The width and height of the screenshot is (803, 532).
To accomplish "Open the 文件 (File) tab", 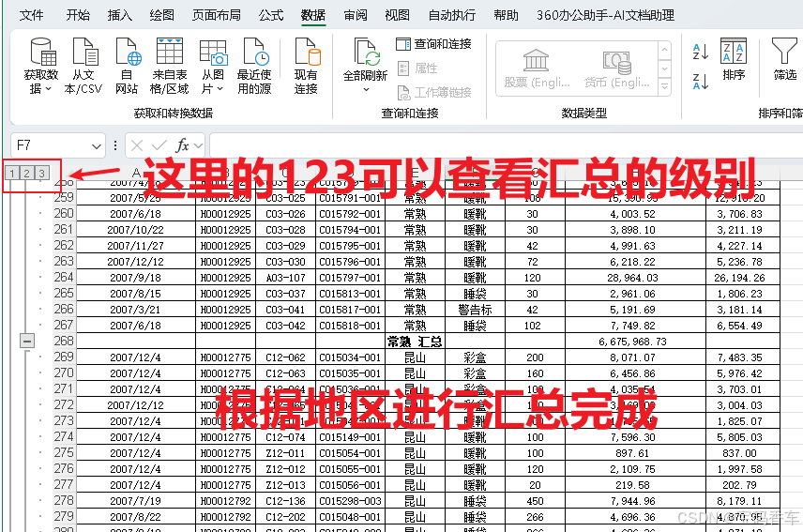I will click(x=31, y=15).
